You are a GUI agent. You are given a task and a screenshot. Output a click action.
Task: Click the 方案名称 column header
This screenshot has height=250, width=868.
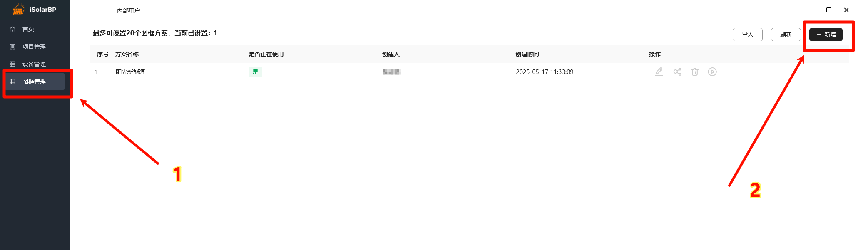tap(127, 54)
